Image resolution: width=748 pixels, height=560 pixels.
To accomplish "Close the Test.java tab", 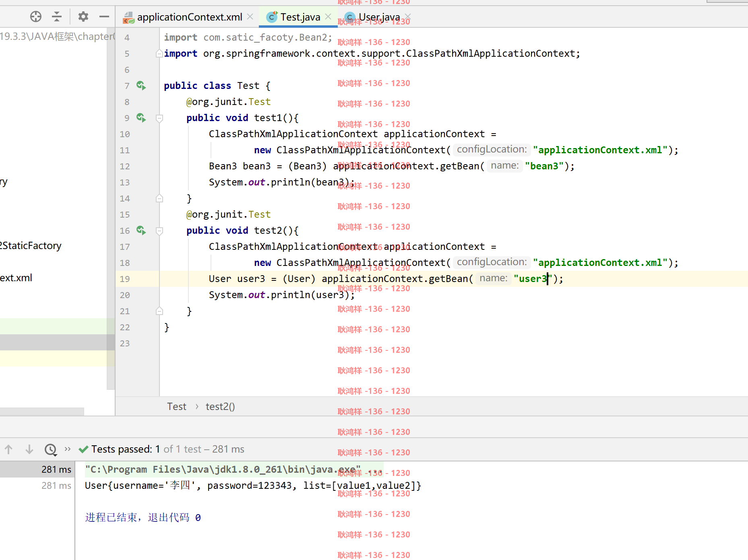I will click(328, 16).
